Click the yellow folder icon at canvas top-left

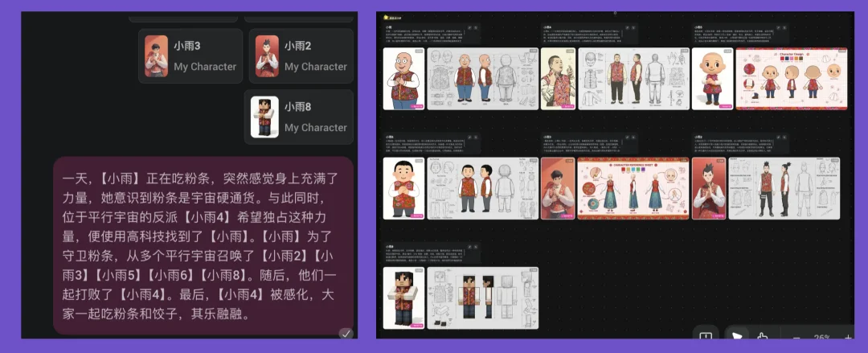[x=387, y=16]
